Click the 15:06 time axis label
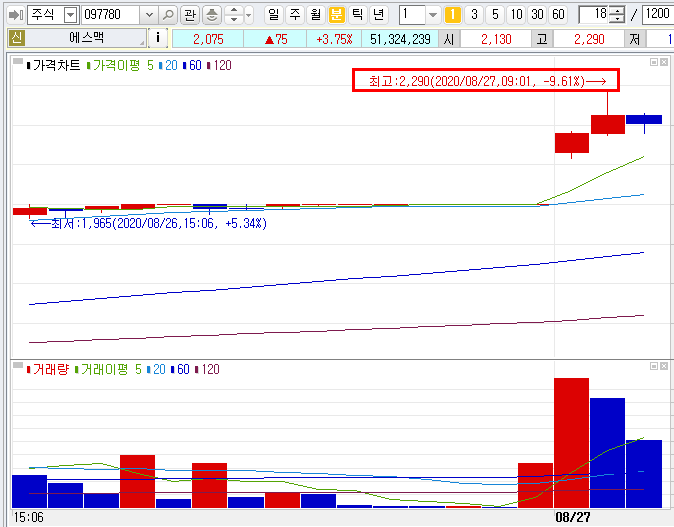This screenshot has height=527, width=674. [28, 517]
